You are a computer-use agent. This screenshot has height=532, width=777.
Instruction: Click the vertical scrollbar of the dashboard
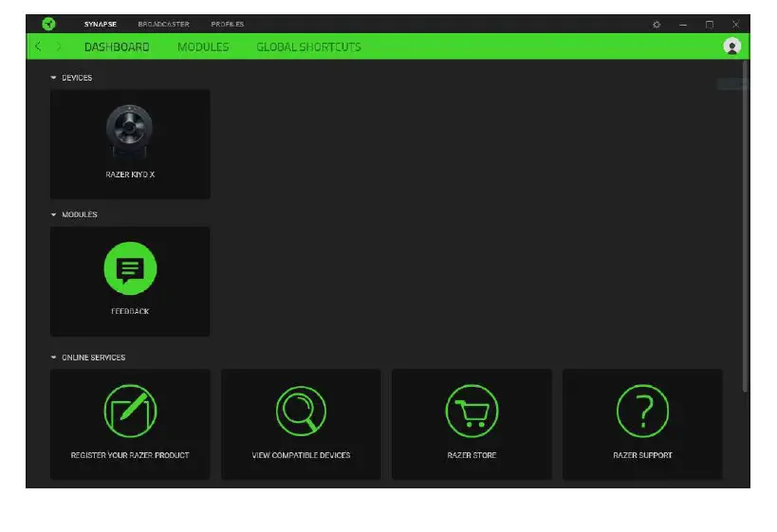(x=745, y=227)
